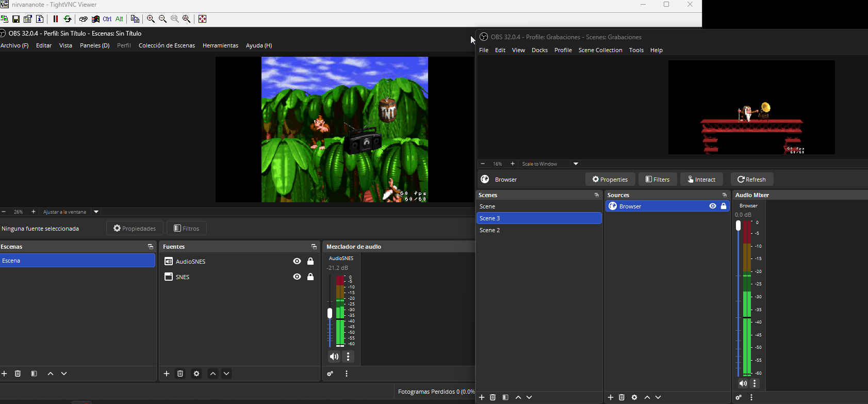Open the Scene Collection menu
This screenshot has width=868, height=404.
pos(600,50)
